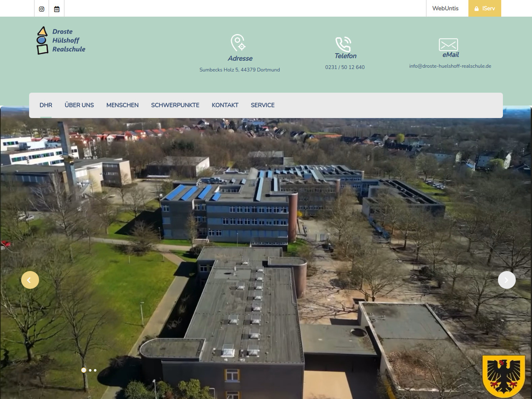Image resolution: width=532 pixels, height=399 pixels.
Task: Expand the SCHWERPUNKTE menu
Action: [x=175, y=105]
